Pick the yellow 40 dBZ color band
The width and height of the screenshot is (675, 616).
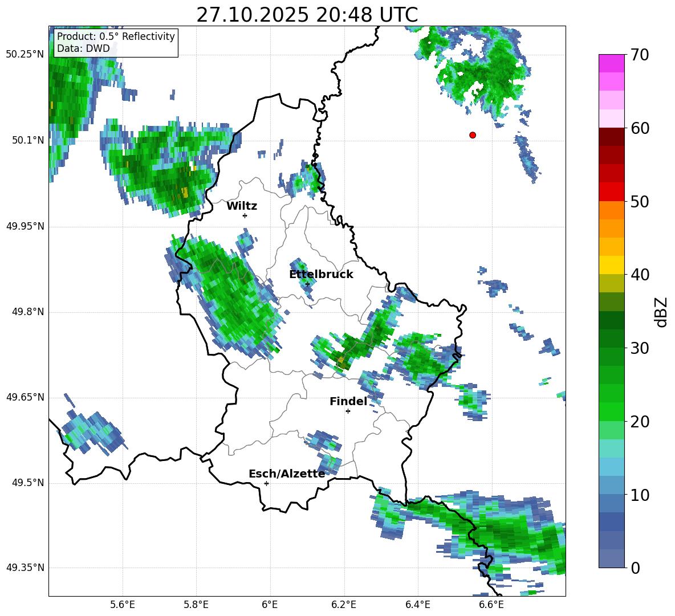(x=611, y=265)
